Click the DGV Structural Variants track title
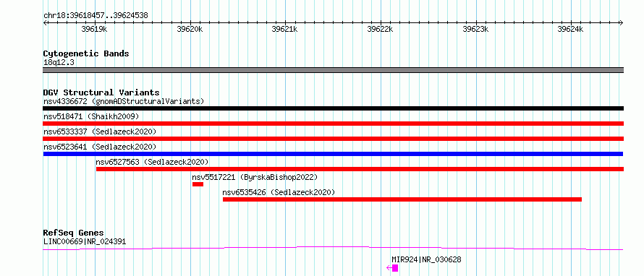 tap(101, 92)
